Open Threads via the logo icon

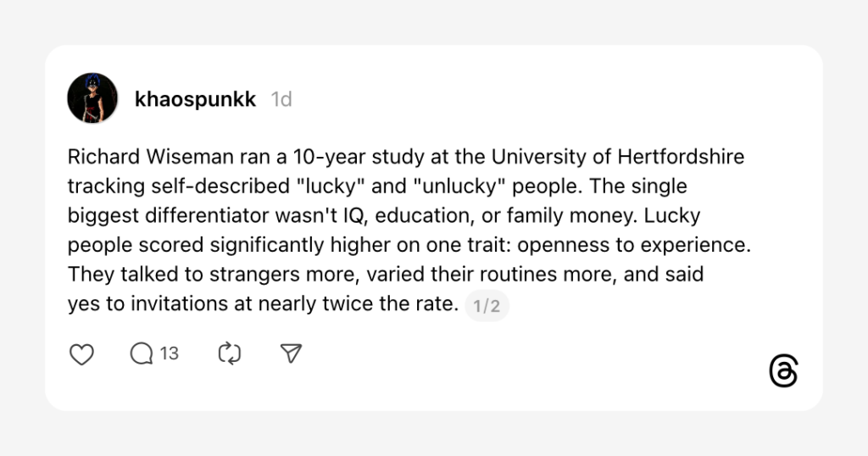(x=784, y=371)
